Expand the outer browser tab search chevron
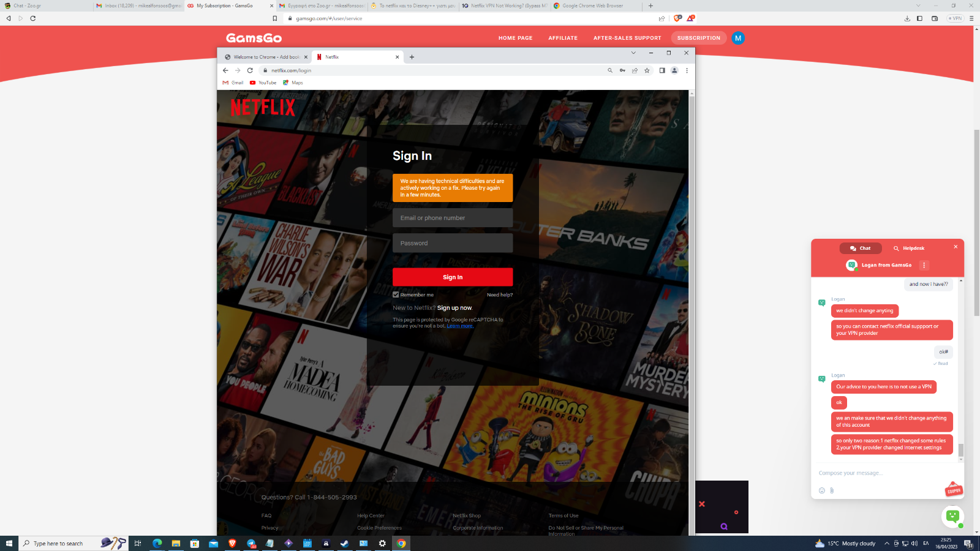 918,6
